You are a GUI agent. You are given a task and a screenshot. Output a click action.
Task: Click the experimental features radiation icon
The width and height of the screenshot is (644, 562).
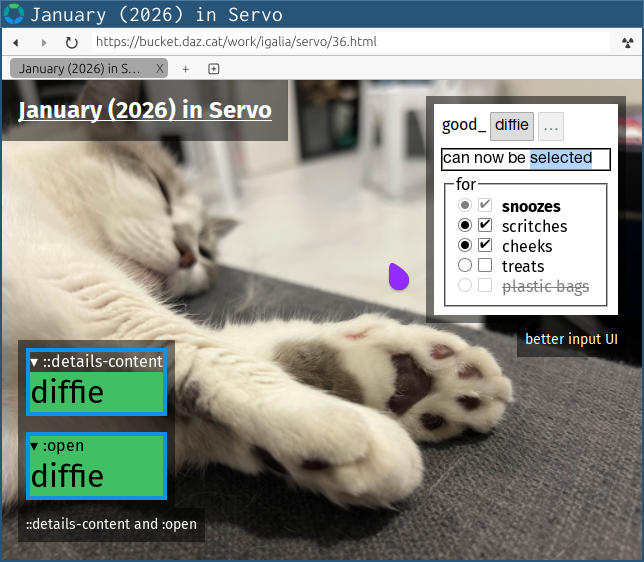click(624, 43)
